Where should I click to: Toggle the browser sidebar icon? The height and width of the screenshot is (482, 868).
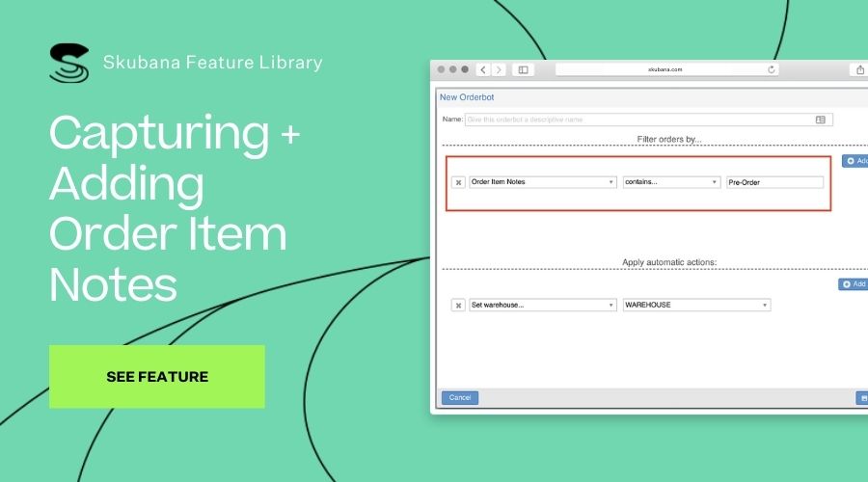(523, 69)
